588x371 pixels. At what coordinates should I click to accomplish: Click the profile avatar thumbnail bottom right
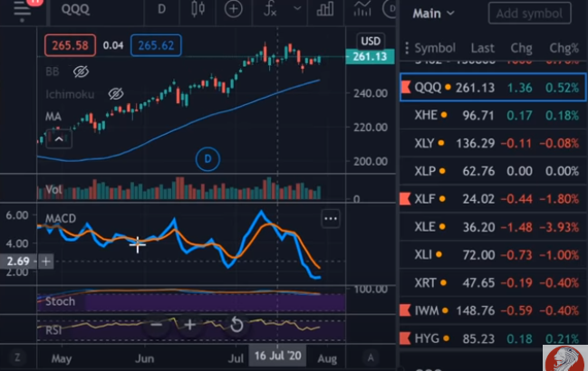point(565,358)
